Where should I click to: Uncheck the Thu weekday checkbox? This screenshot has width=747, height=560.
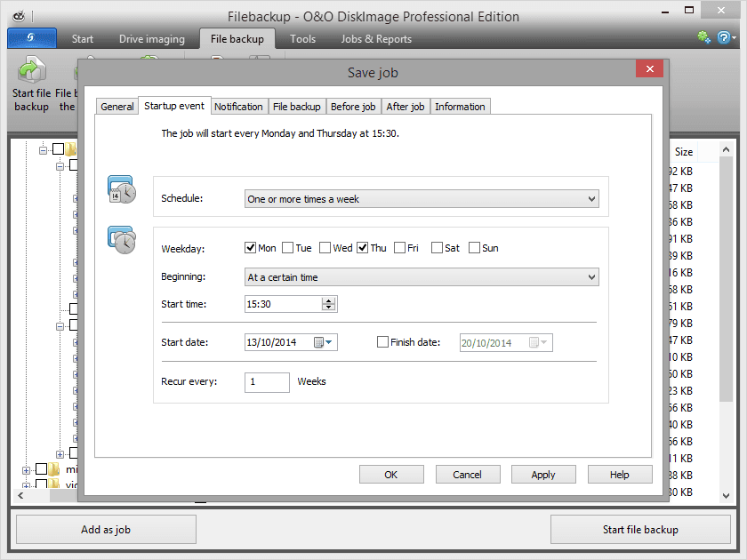[363, 248]
